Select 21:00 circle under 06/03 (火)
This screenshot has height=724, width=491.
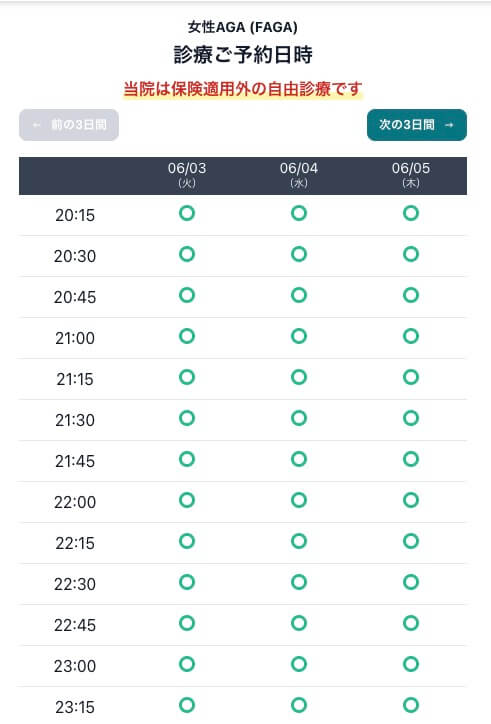point(187,336)
